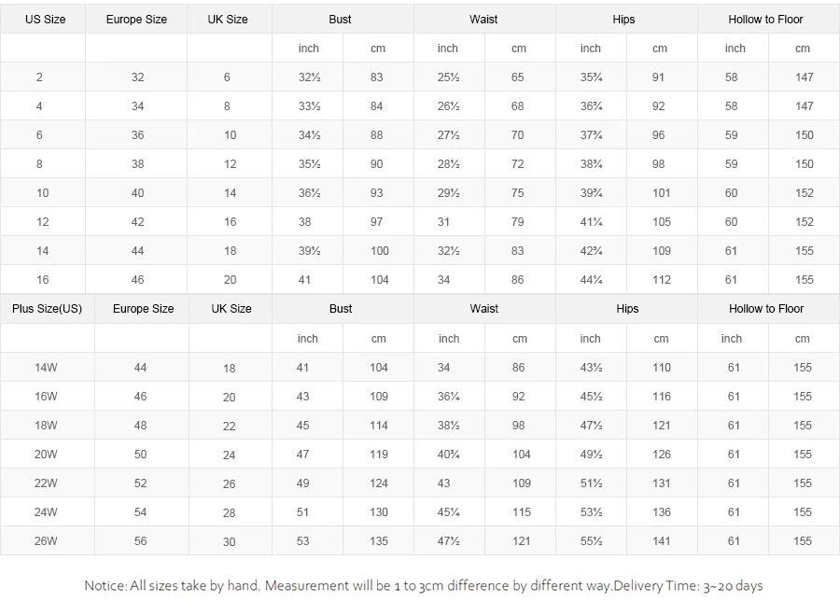Click the 22W size row label
This screenshot has width=840, height=616.
point(47,483)
